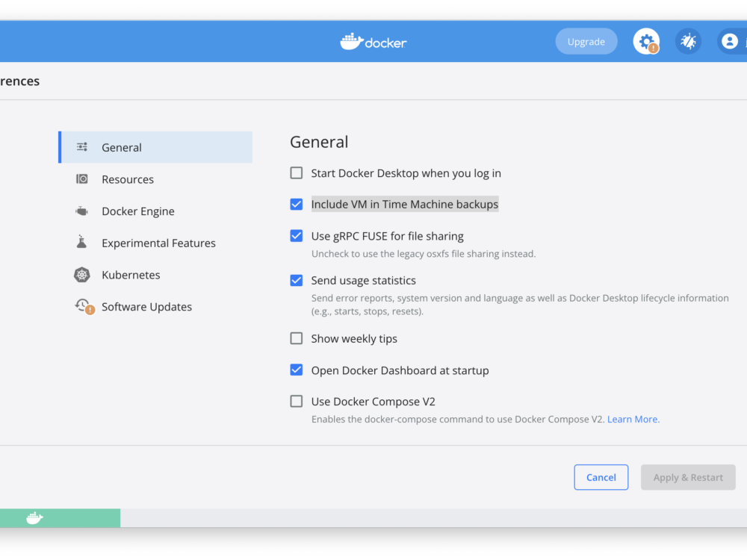747x560 pixels.
Task: Click the 'Enables the docker-compose command' description
Action: coord(458,419)
